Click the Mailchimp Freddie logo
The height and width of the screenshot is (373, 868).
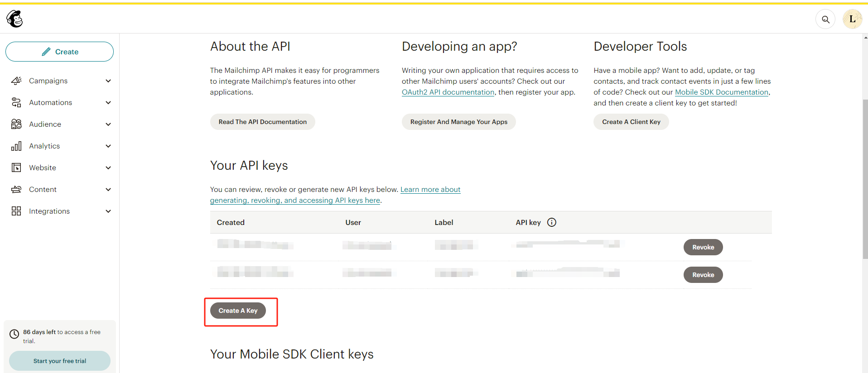coord(14,19)
